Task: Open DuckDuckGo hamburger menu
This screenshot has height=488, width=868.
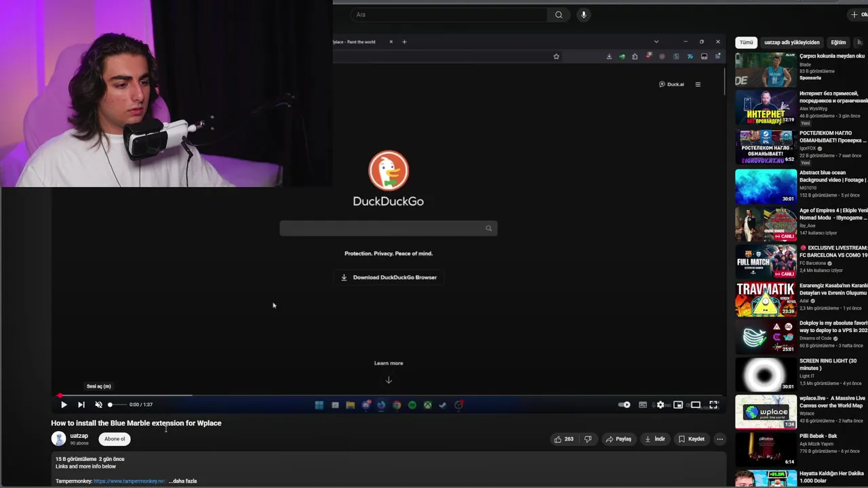Action: pos(698,85)
